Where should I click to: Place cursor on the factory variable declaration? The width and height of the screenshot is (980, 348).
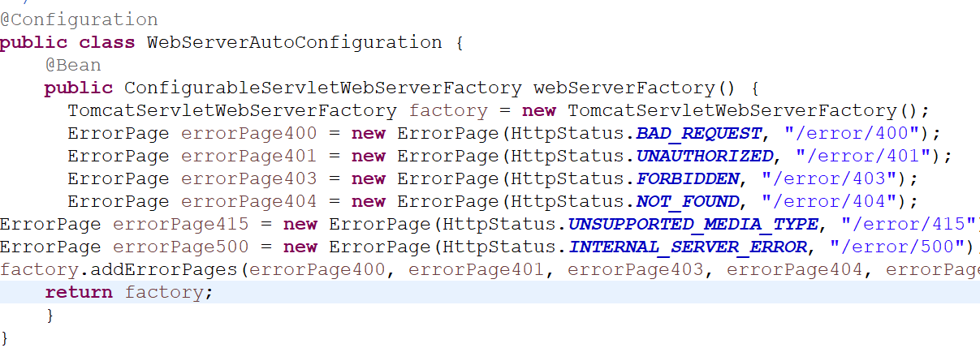point(448,110)
